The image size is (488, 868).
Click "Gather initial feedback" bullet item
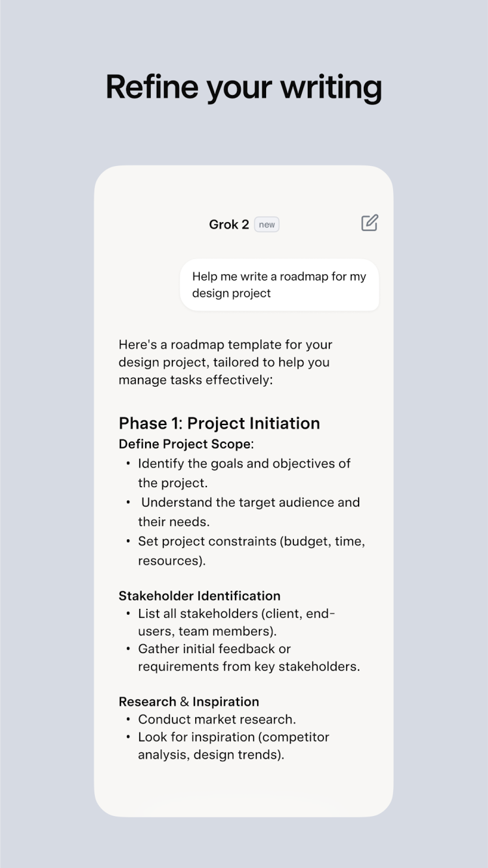(214, 649)
